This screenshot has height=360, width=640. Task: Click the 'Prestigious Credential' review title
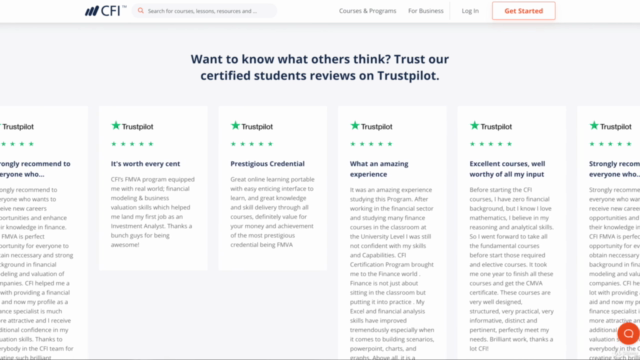267,164
